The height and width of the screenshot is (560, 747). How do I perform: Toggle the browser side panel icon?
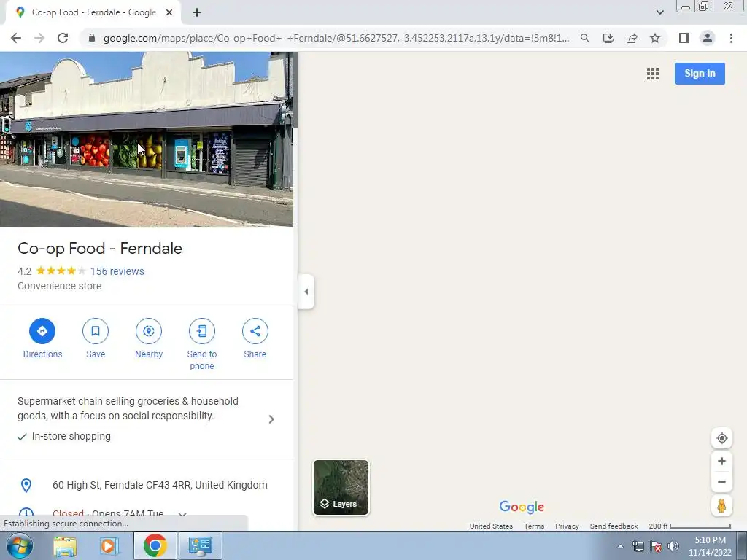pyautogui.click(x=684, y=38)
